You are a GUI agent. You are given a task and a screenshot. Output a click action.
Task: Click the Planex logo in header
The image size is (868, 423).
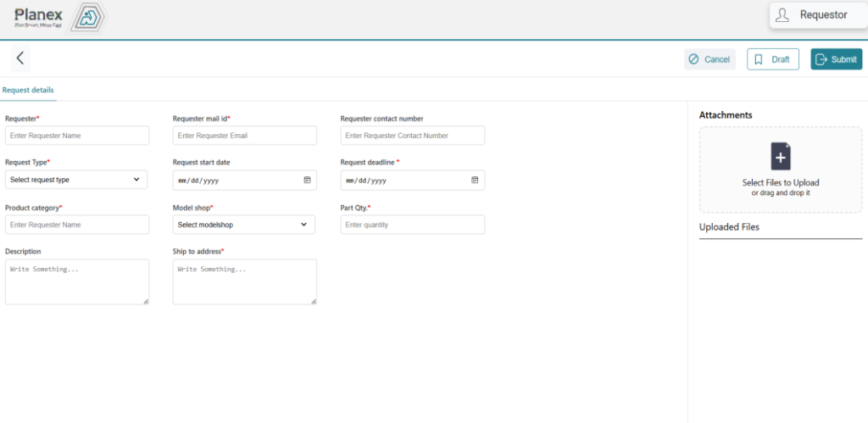[58, 17]
